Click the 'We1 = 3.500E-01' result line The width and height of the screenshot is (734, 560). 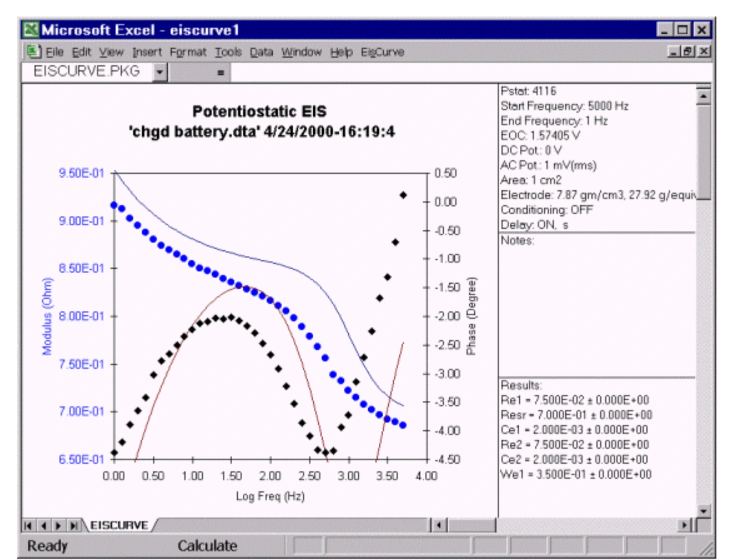tap(576, 474)
